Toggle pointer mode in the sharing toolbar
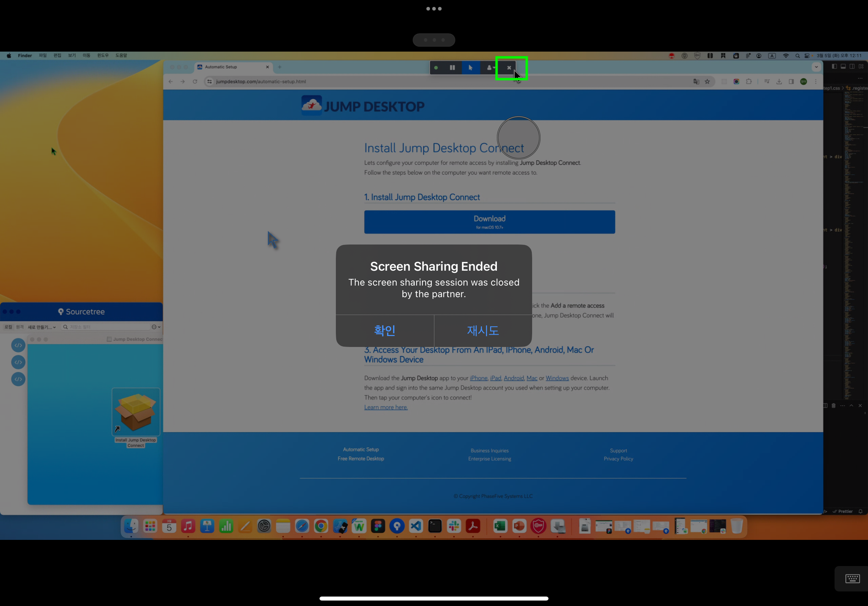Viewport: 868px width, 606px height. click(x=471, y=68)
